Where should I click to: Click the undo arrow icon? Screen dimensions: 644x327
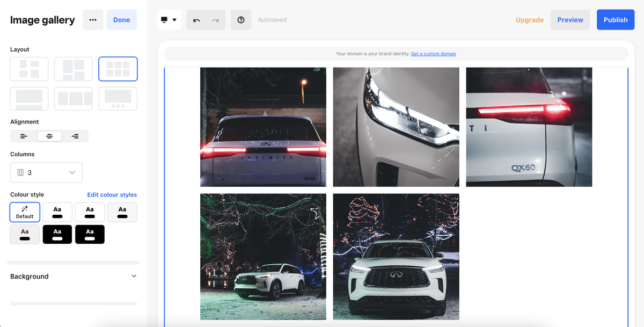click(196, 19)
